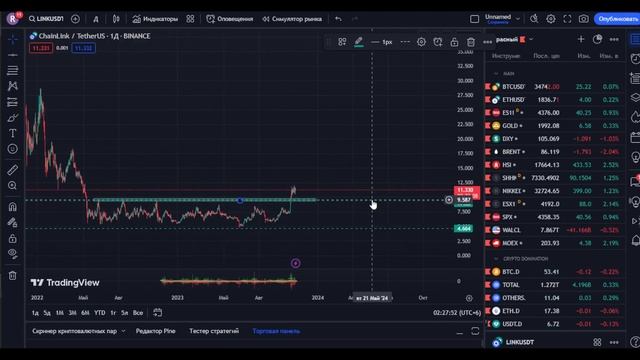Add symbol to watchlist plus icon
The width and height of the screenshot is (640, 360).
click(x=581, y=39)
